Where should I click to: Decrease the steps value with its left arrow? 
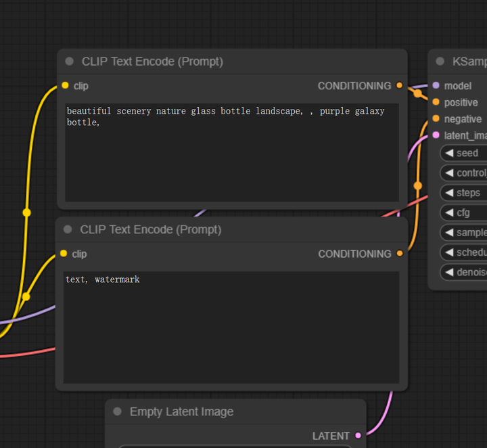449,193
